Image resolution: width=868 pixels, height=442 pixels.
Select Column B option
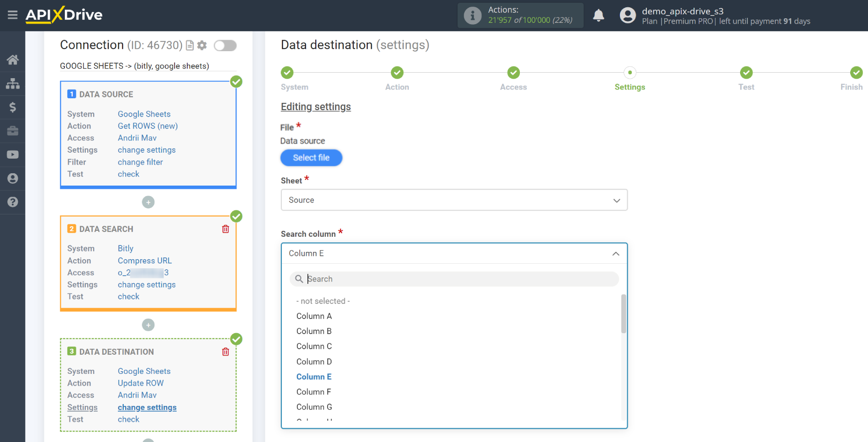[314, 331]
